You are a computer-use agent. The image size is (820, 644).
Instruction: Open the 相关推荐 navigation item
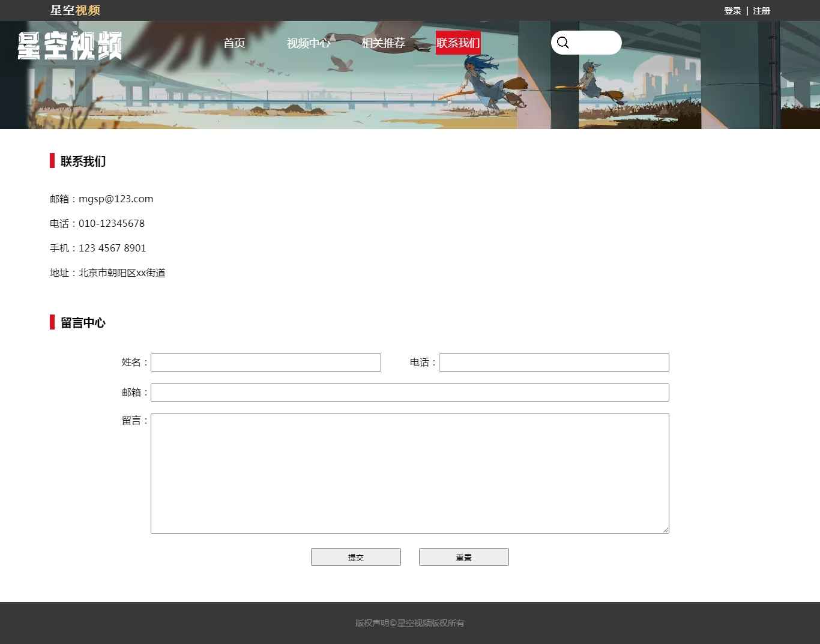pos(383,43)
